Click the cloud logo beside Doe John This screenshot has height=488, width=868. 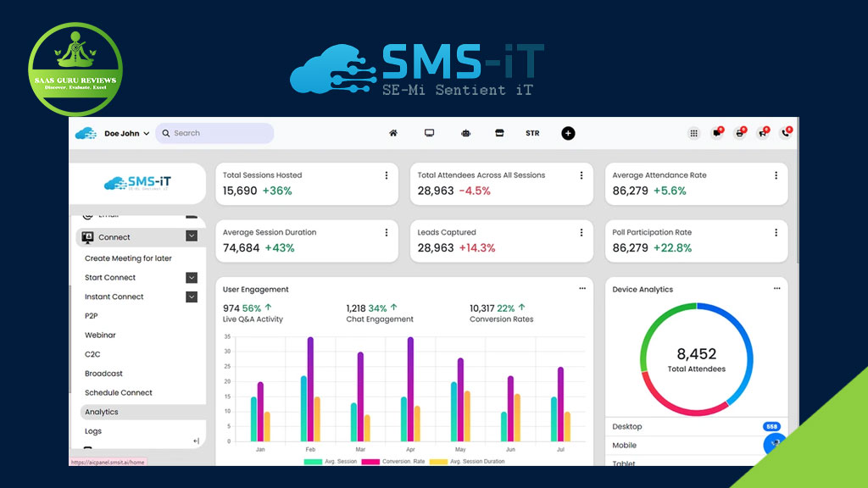[x=86, y=133]
